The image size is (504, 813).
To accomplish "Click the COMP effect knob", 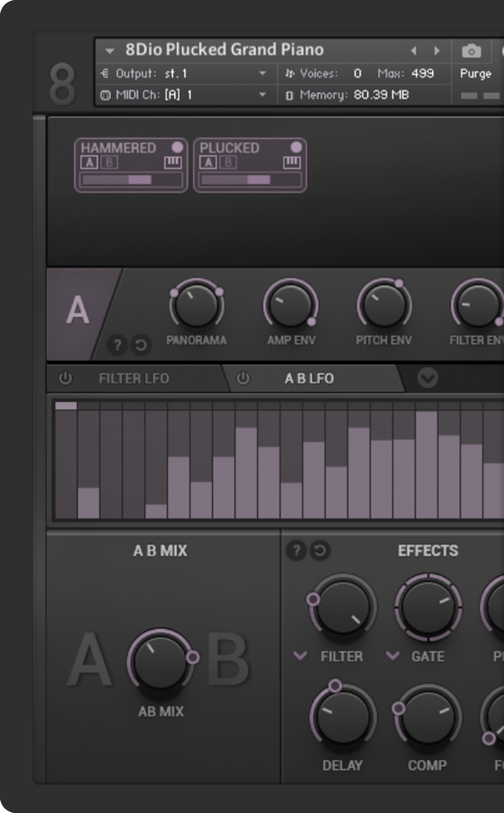I will point(428,717).
